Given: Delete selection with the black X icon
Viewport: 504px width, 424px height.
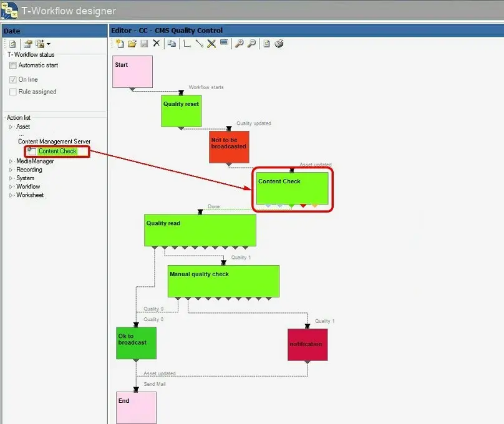Looking at the screenshot, I should coord(157,44).
